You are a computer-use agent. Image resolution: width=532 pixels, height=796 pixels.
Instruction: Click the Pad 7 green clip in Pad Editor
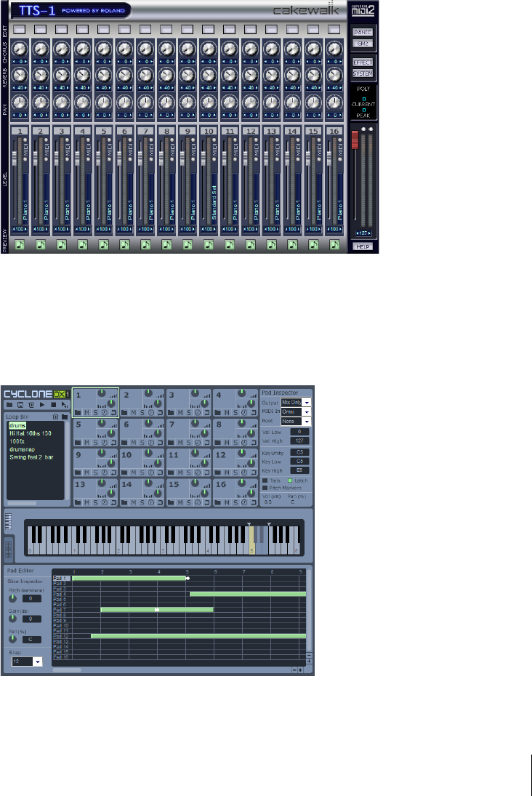tap(157, 610)
